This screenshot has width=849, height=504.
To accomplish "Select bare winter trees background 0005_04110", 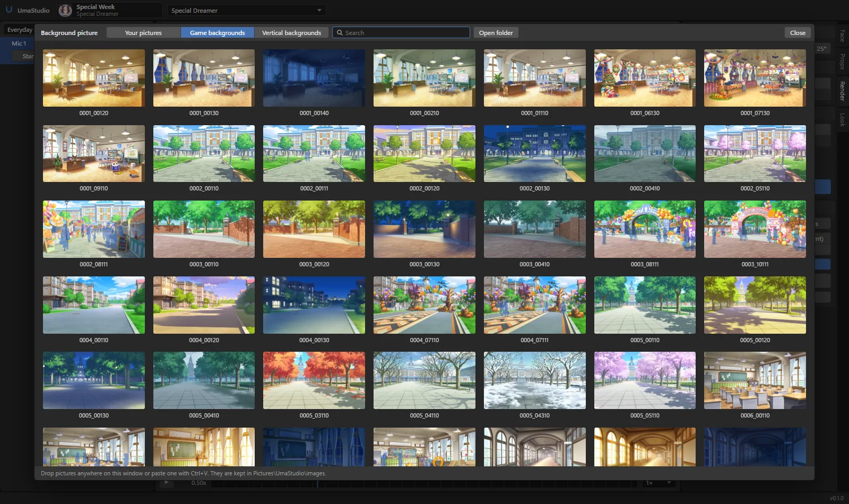I will (x=424, y=380).
